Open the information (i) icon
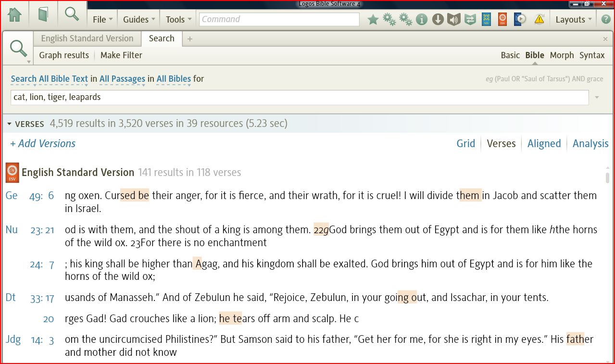615x364 pixels. 422,19
